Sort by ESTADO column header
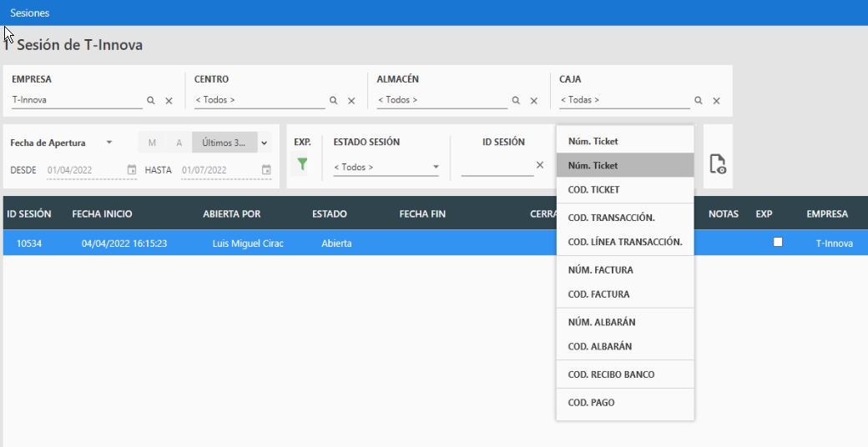The width and height of the screenshot is (868, 447). (x=330, y=213)
